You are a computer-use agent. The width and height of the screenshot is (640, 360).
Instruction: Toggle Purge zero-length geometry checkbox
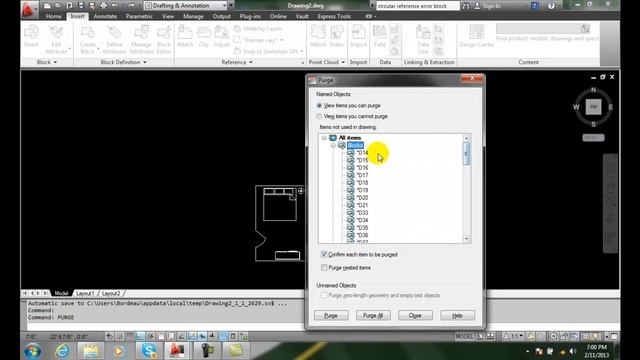tap(324, 295)
